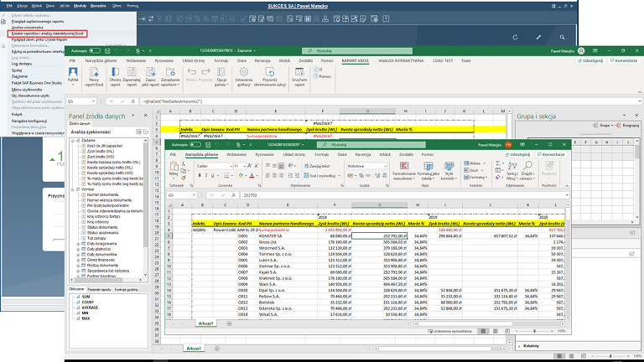
Task: Click Italic icon in front Excel ribbon
Action: (206, 176)
